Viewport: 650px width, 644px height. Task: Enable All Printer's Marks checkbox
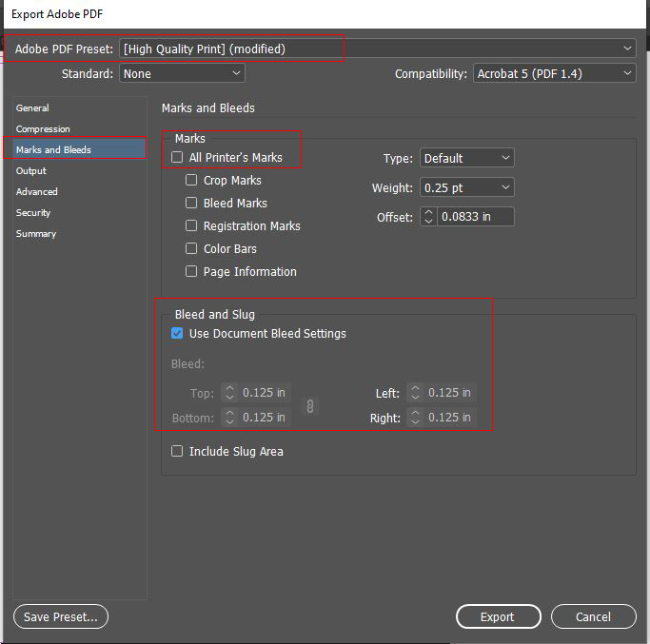[177, 157]
